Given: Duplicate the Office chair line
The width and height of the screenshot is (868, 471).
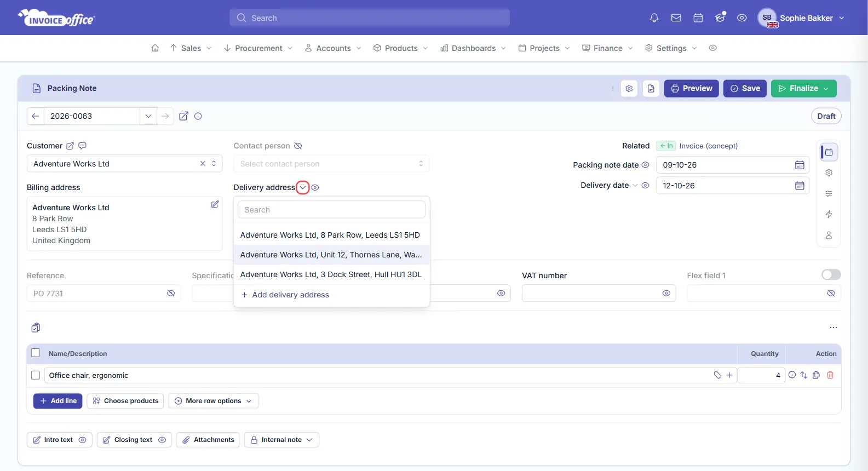Looking at the screenshot, I should click(817, 375).
